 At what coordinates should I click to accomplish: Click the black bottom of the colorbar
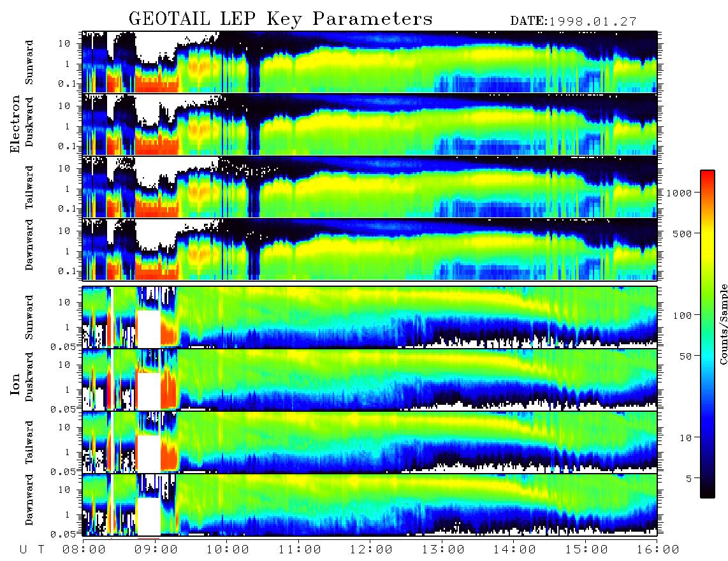[708, 492]
